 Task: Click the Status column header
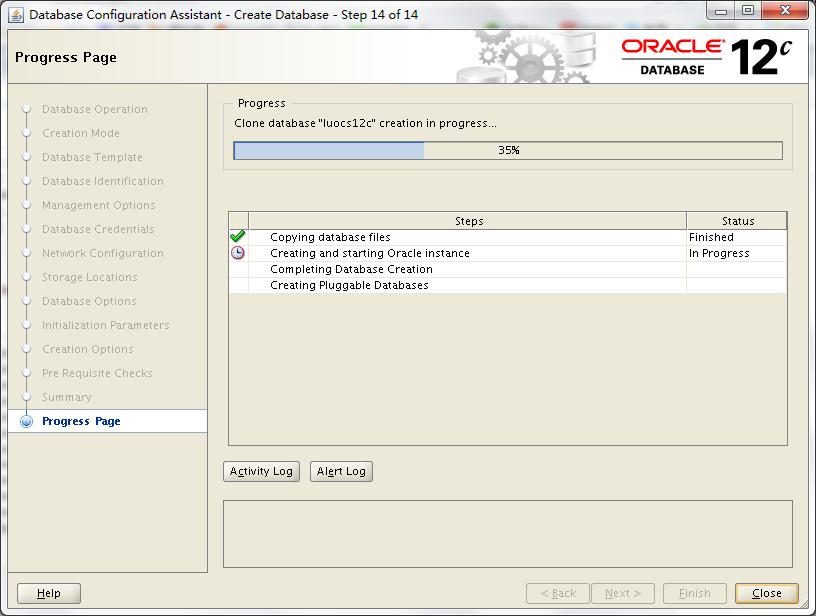[x=737, y=221]
